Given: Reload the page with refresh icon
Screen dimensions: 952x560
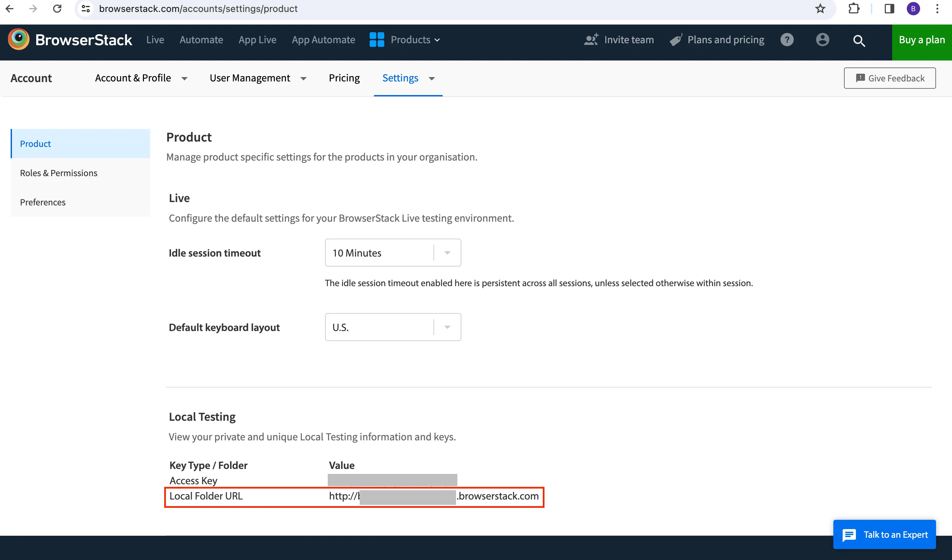Looking at the screenshot, I should tap(57, 9).
